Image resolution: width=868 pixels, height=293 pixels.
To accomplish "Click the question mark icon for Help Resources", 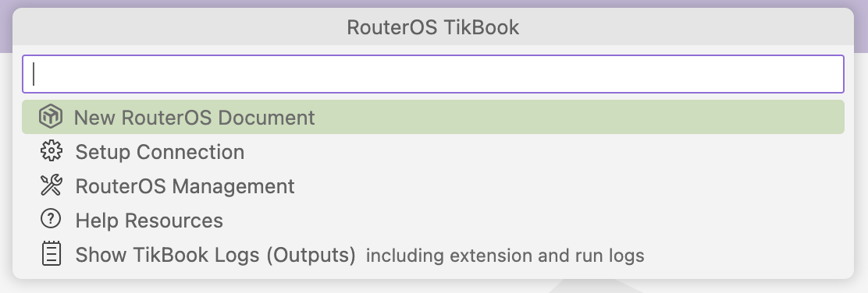I will (51, 220).
